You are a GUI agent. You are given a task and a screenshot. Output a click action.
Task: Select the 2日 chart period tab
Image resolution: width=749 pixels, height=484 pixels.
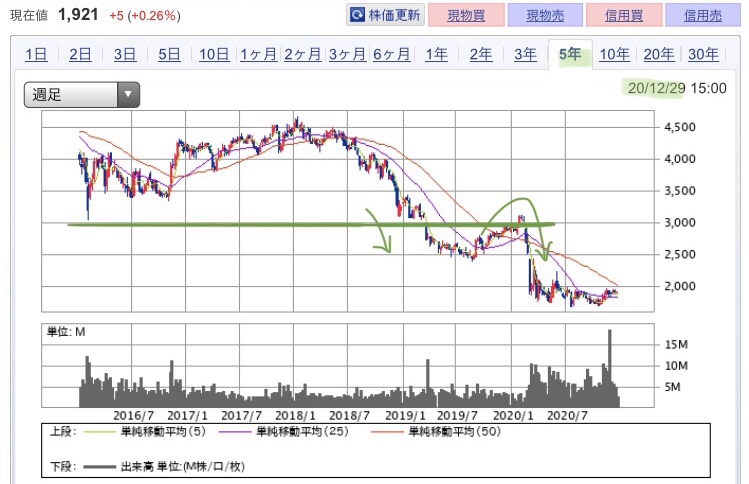pyautogui.click(x=80, y=54)
